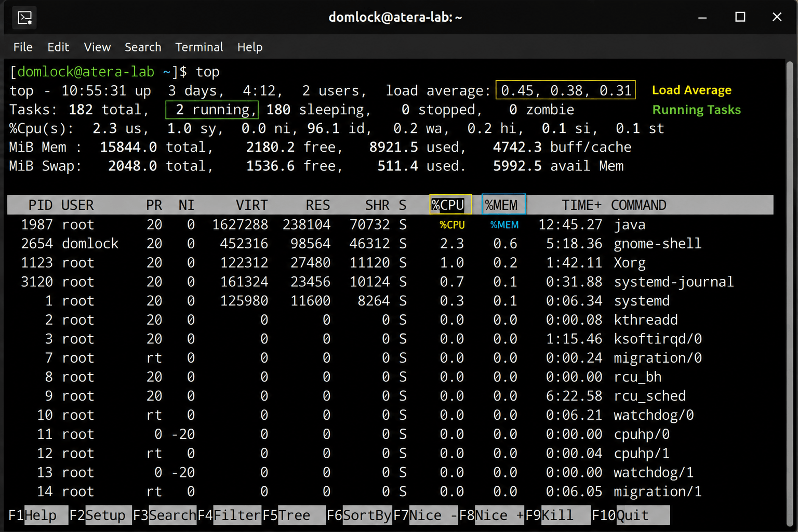Viewport: 798px width, 532px height.
Task: Click the F2 Setup function button
Action: click(x=100, y=515)
